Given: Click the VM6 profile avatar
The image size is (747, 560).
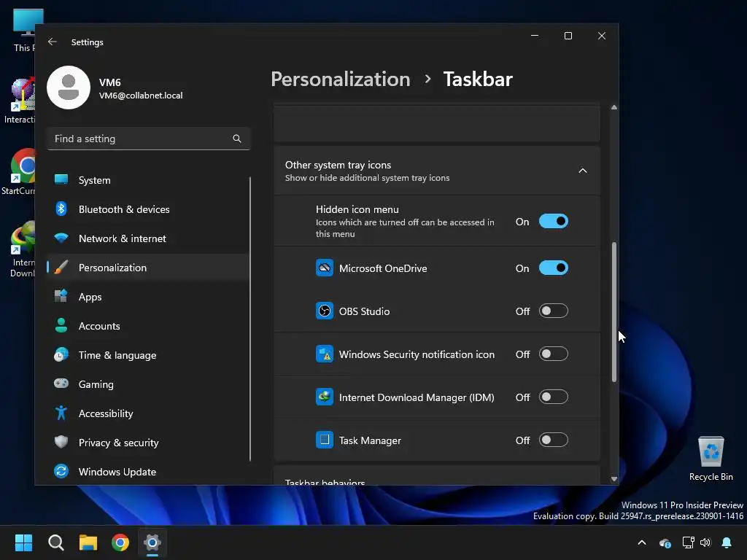Looking at the screenshot, I should [x=69, y=87].
